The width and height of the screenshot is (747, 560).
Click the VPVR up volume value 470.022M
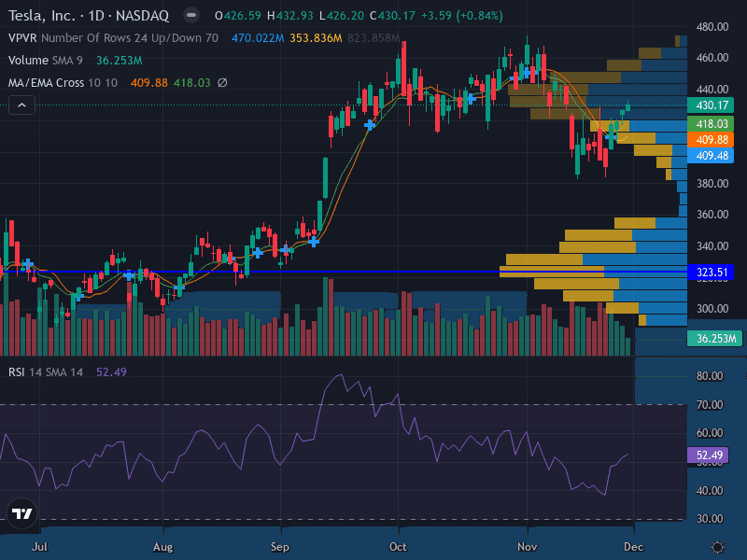258,38
